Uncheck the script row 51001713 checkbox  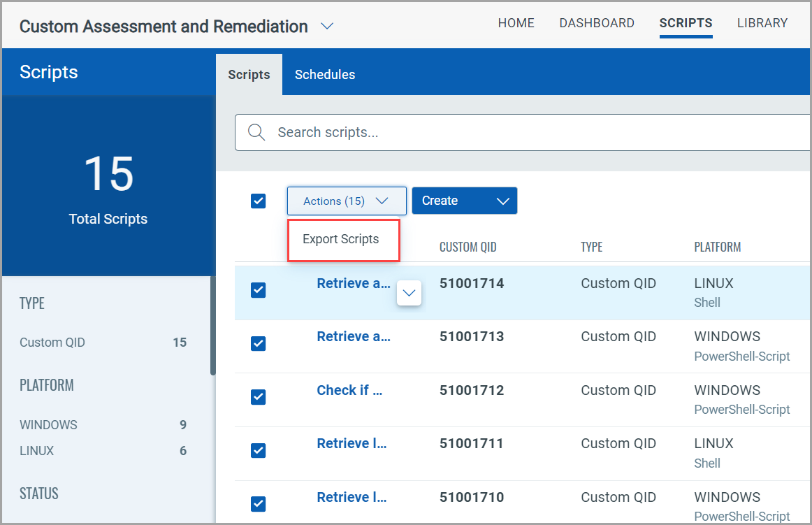[258, 343]
